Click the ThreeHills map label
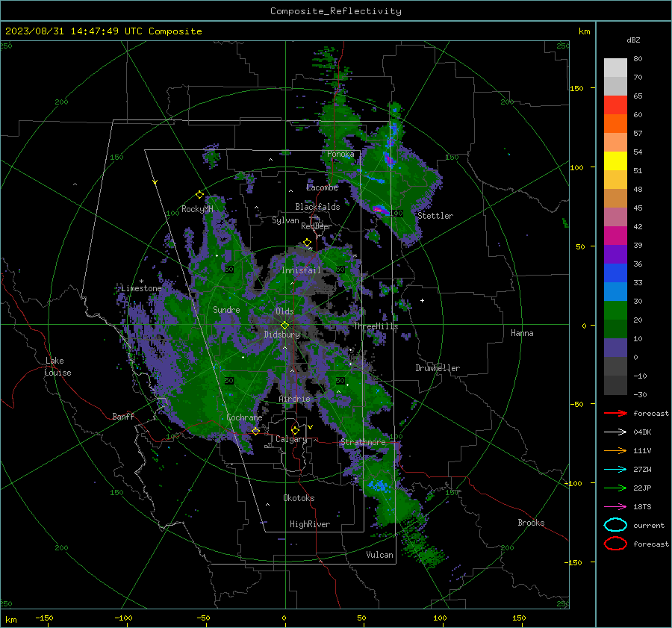Screen dimensions: 672x628 (376, 326)
